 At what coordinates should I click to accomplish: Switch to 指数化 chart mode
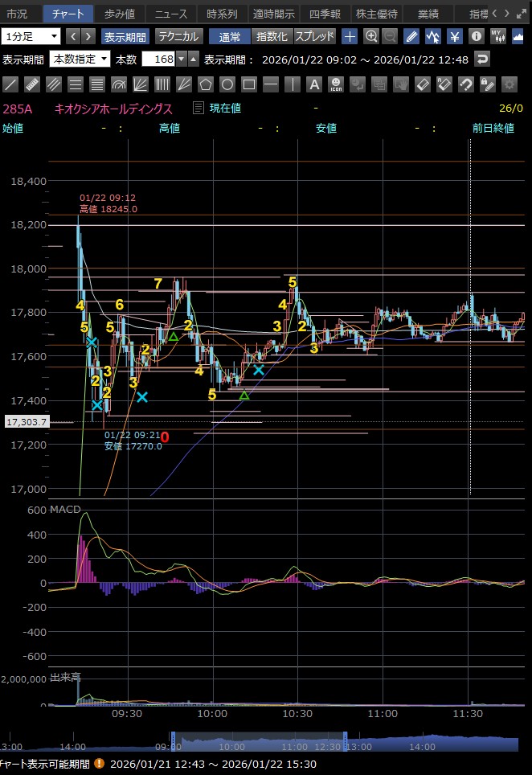(272, 36)
